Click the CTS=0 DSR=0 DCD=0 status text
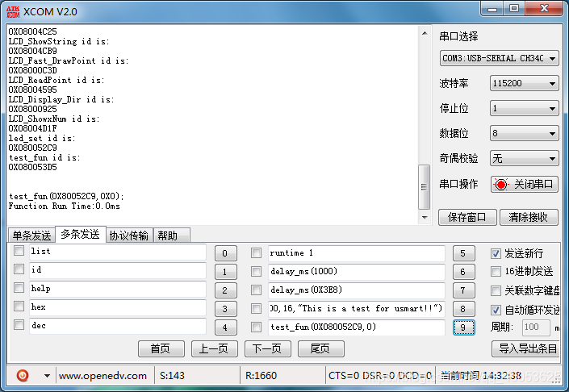Screen dimensions: 569x392 click(x=380, y=376)
